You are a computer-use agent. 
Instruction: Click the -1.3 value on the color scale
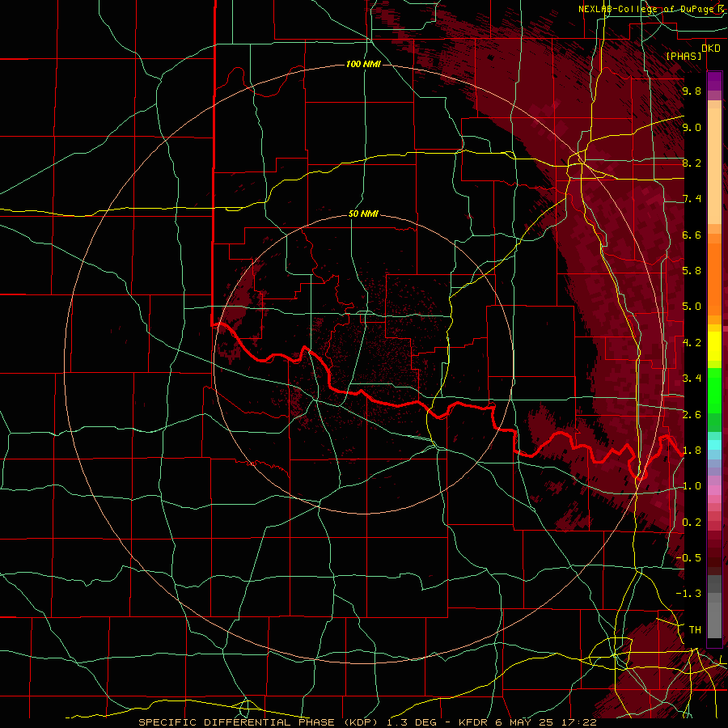click(688, 595)
